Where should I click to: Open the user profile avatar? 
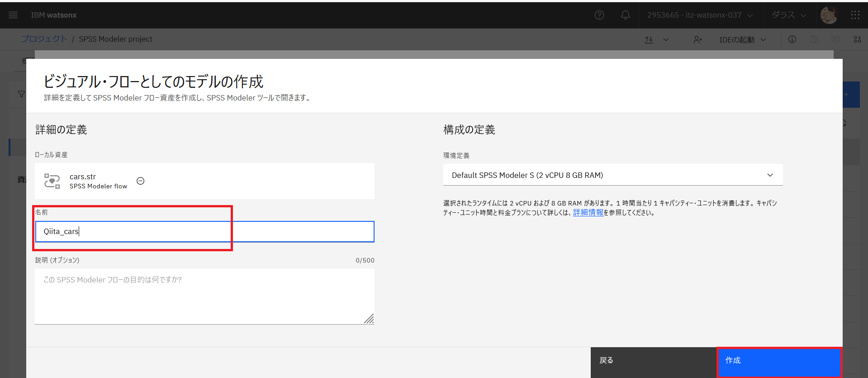(x=829, y=15)
